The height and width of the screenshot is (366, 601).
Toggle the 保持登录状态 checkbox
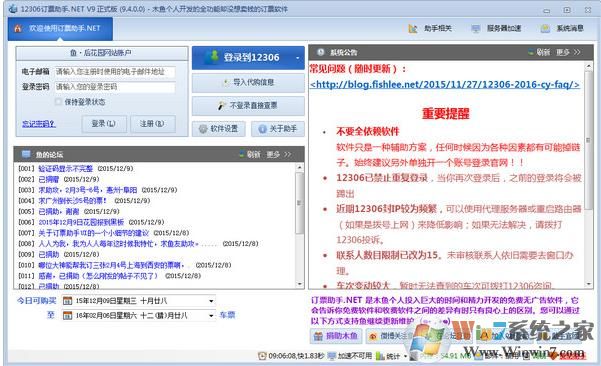pos(58,102)
